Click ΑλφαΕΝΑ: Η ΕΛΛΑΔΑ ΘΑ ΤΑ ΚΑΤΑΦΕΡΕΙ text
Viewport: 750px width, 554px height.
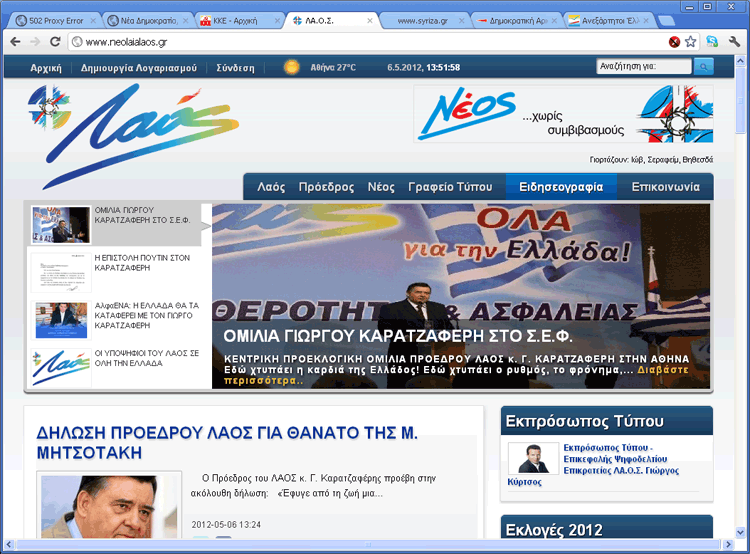click(146, 315)
